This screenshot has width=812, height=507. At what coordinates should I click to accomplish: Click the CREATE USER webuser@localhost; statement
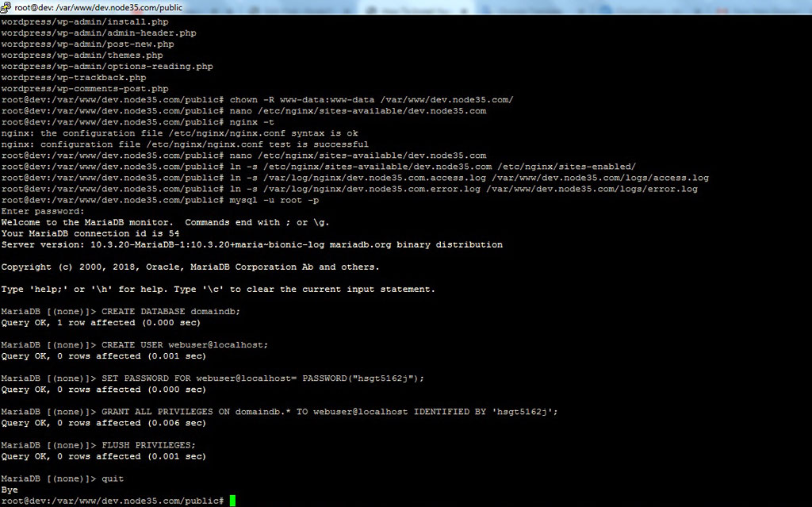coord(185,345)
